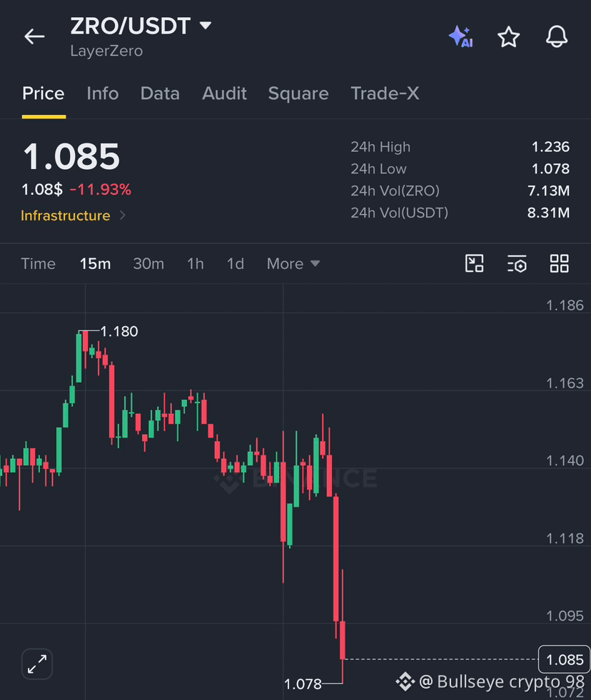This screenshot has height=700, width=591.
Task: Switch to the Info tab
Action: click(x=103, y=93)
